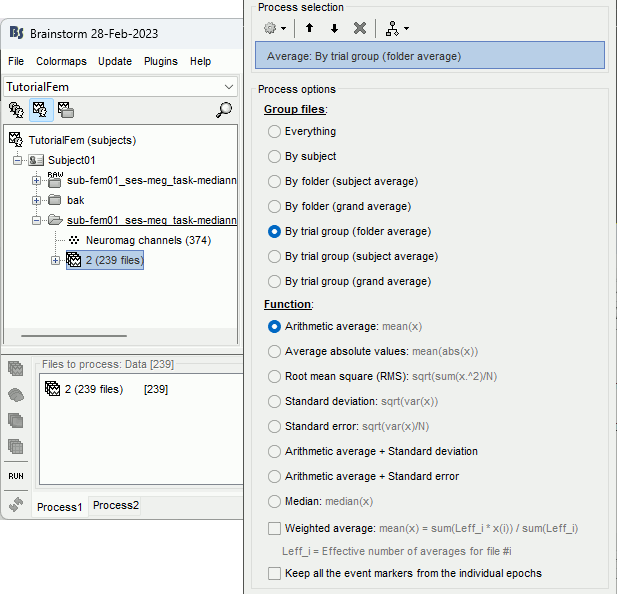Move the selected process down with the down arrow
The image size is (617, 594).
pyautogui.click(x=334, y=28)
